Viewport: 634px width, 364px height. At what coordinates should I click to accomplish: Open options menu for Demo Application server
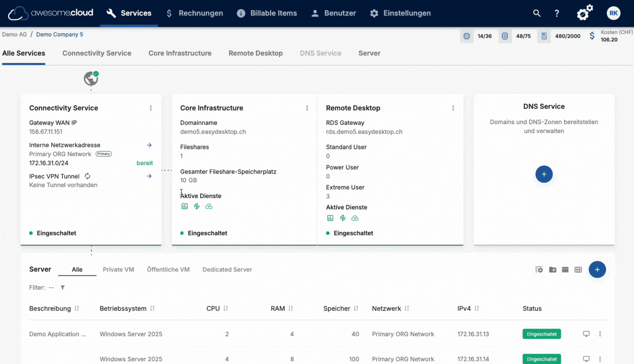coord(600,334)
